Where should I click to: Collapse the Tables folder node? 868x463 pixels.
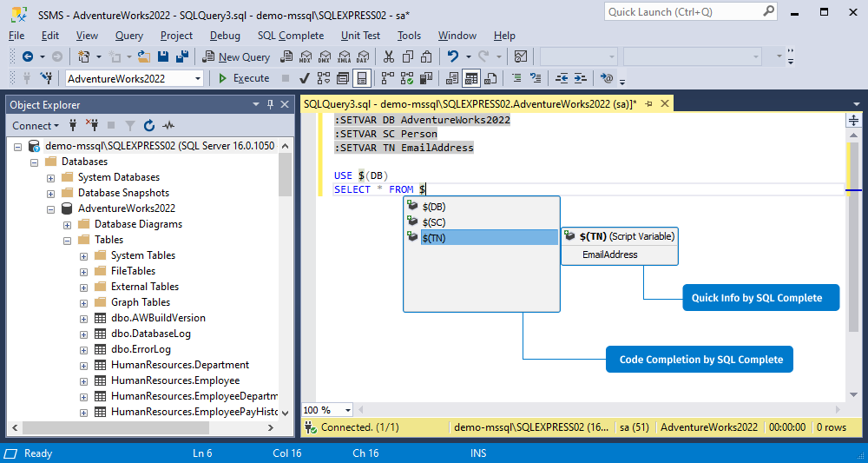68,241
